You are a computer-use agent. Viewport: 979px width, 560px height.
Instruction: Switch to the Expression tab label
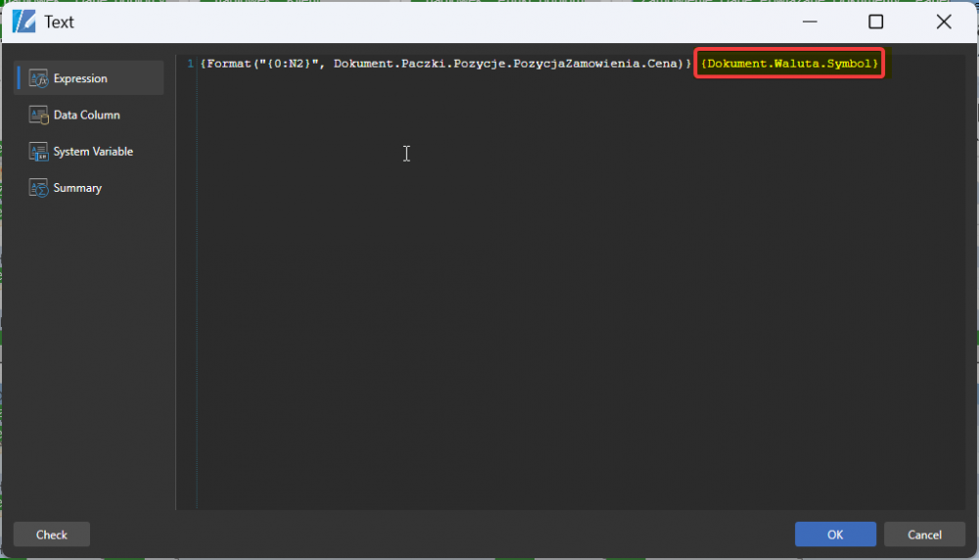[80, 78]
